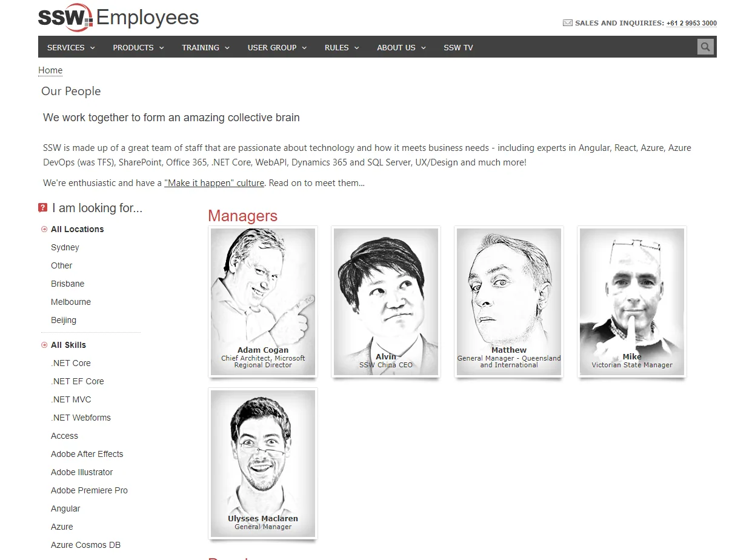The height and width of the screenshot is (560, 755).
Task: Select All Locations filter
Action: [x=77, y=229]
